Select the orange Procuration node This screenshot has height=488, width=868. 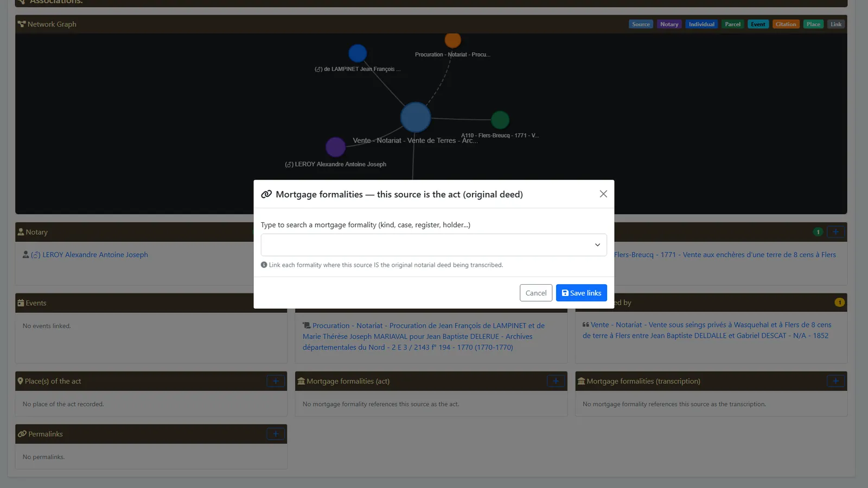452,40
